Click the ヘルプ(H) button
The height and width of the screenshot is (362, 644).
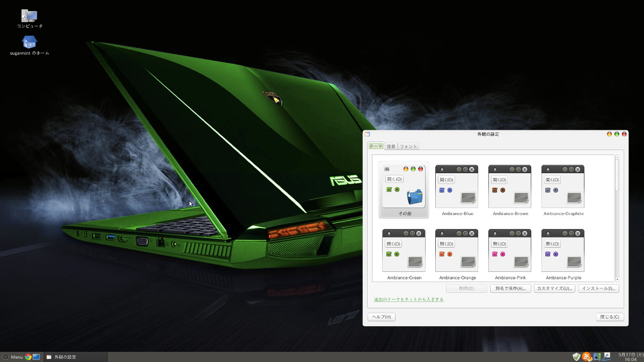click(x=382, y=317)
